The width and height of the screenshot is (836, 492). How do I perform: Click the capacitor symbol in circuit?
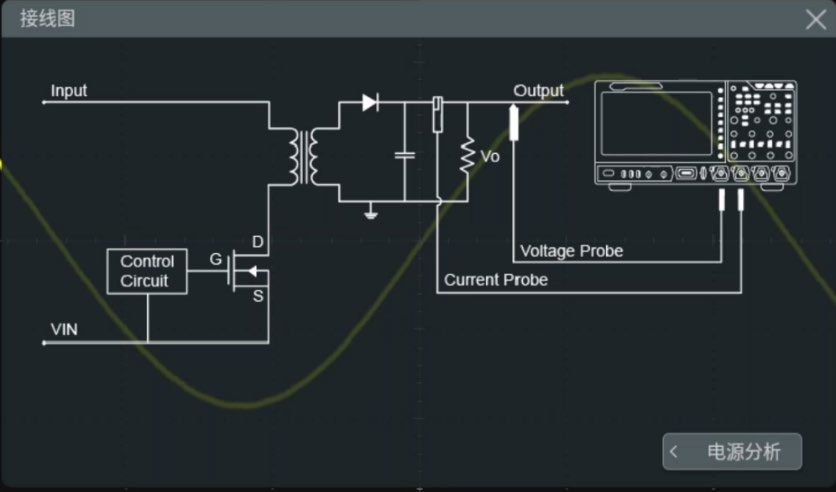405,155
